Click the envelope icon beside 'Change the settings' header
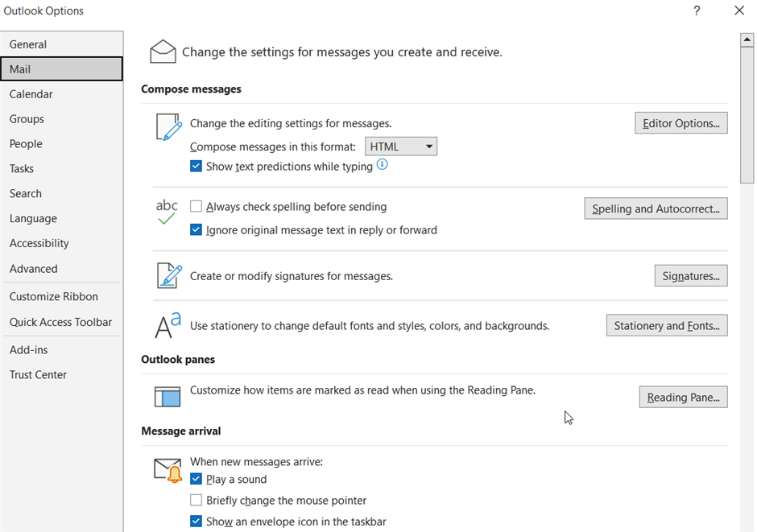757x532 pixels. point(162,50)
